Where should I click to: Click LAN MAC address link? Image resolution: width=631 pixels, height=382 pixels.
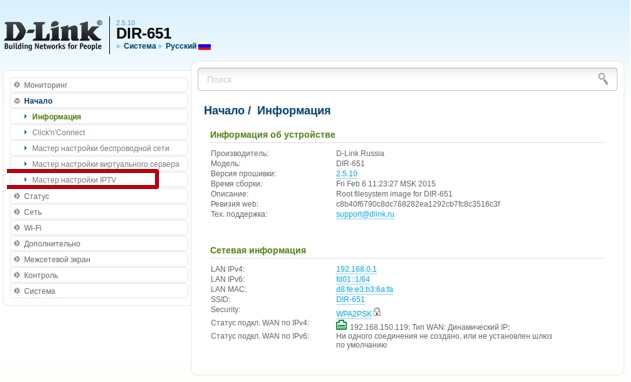pyautogui.click(x=365, y=289)
